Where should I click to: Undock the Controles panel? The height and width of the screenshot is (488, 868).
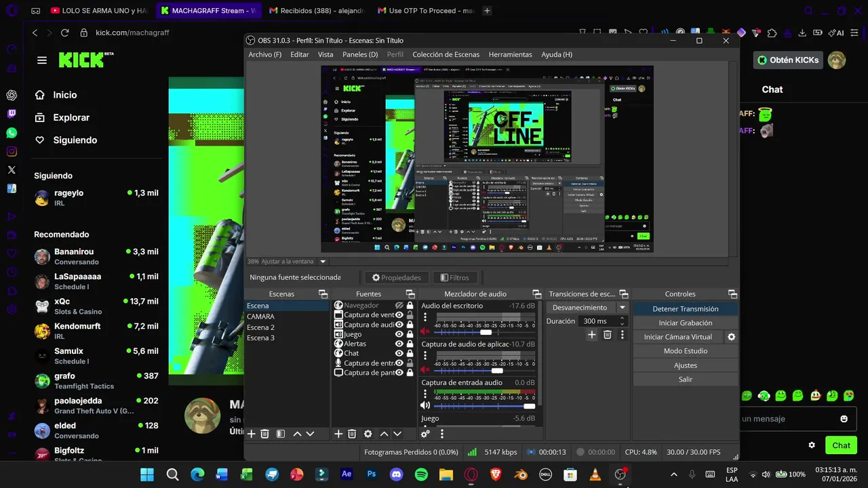coord(732,294)
